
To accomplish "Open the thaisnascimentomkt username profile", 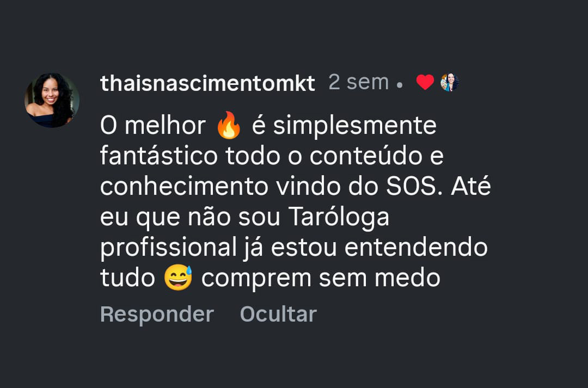I will (207, 83).
